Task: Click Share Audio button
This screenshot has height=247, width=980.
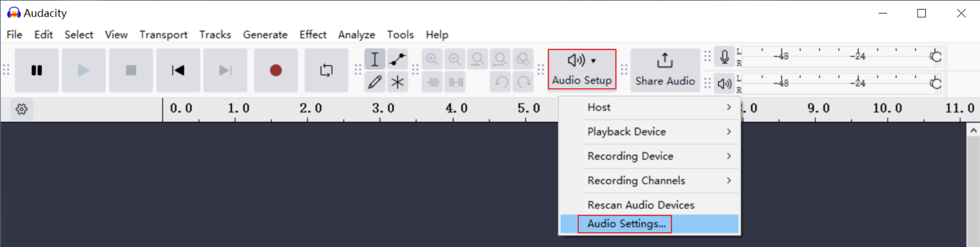Action: pyautogui.click(x=665, y=70)
